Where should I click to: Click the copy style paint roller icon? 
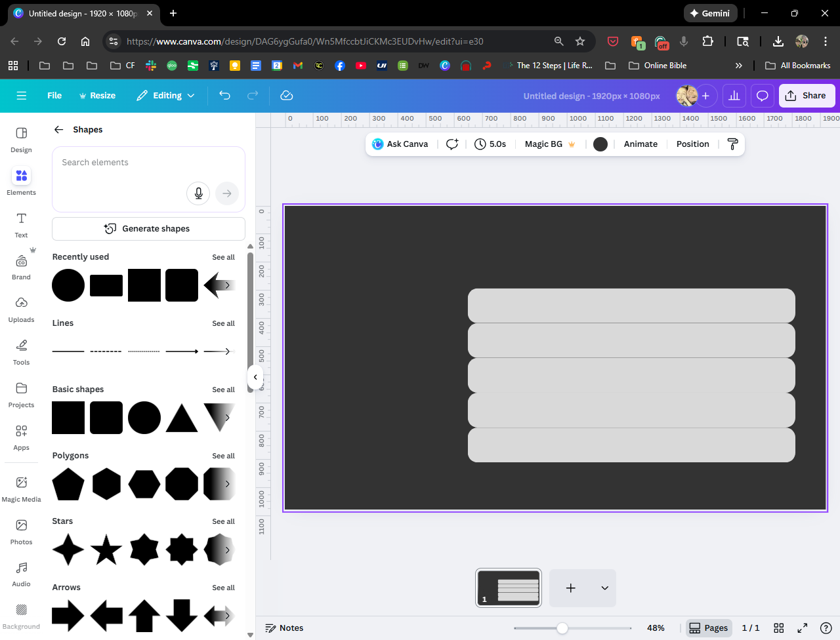pos(732,144)
